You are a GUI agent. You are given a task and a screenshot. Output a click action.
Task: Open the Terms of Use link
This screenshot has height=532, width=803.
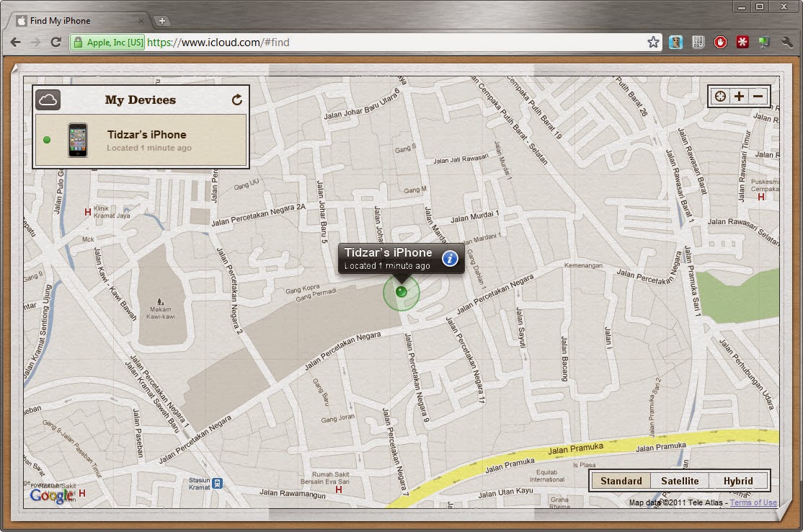pos(753,502)
